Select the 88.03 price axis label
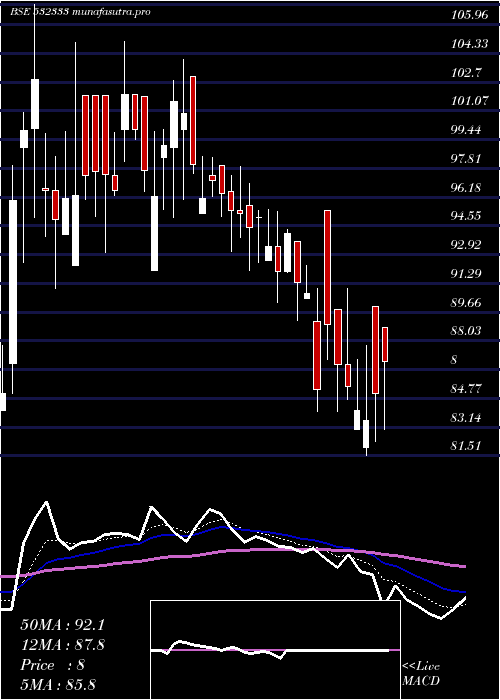This screenshot has height=700, width=500. coord(468,331)
